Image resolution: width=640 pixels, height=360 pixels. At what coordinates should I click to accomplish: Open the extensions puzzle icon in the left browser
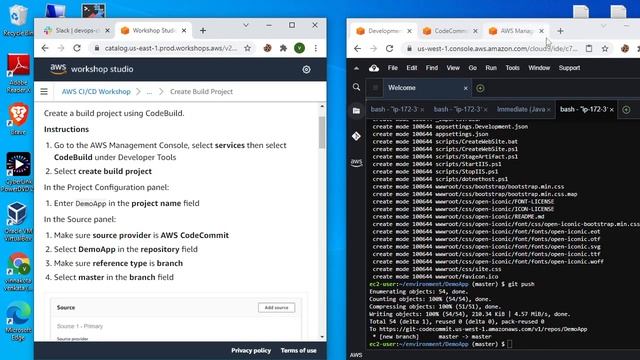pyautogui.click(x=283, y=48)
